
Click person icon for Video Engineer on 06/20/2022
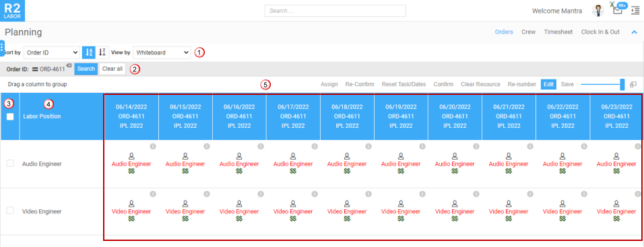pyautogui.click(x=455, y=203)
